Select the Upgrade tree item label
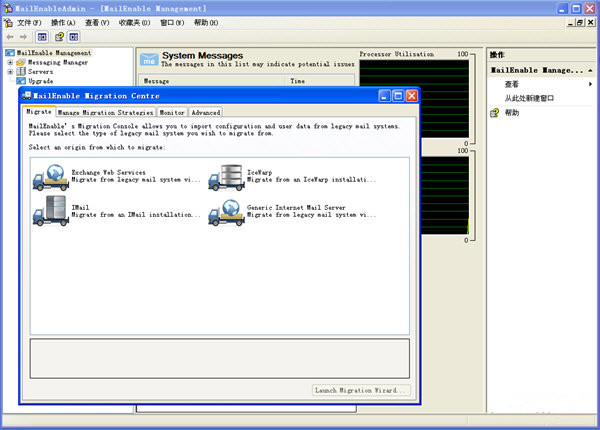 (41, 81)
